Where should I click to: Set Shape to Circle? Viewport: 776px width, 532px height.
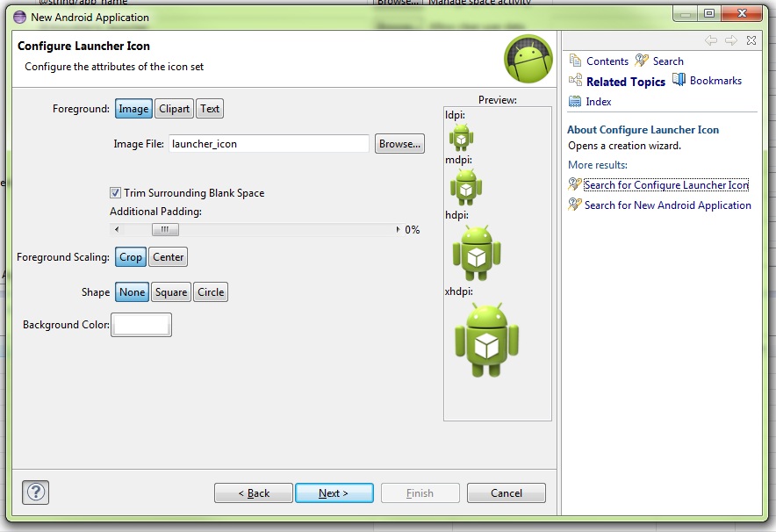point(211,291)
